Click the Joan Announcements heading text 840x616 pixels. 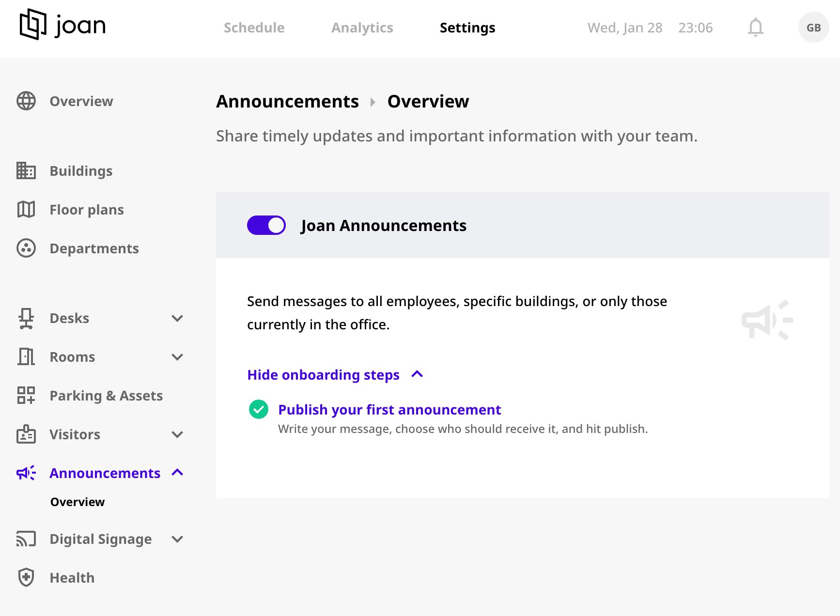[384, 226]
